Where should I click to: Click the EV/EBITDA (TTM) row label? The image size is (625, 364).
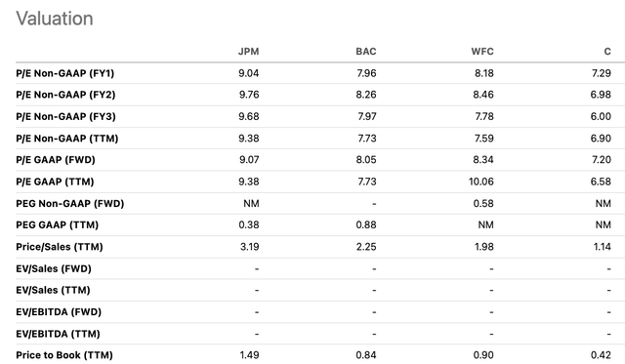58,334
